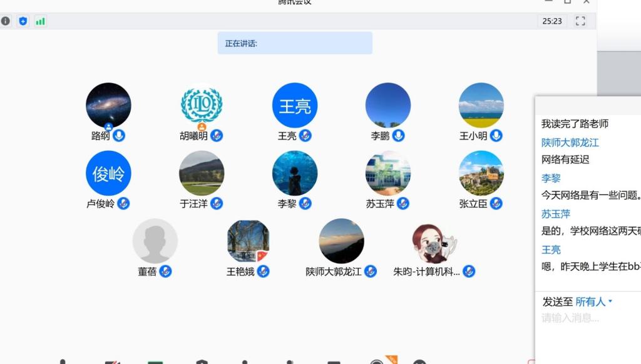Click sender name 陕师大郭龙江 in chat
This screenshot has height=364, width=641.
(570, 143)
